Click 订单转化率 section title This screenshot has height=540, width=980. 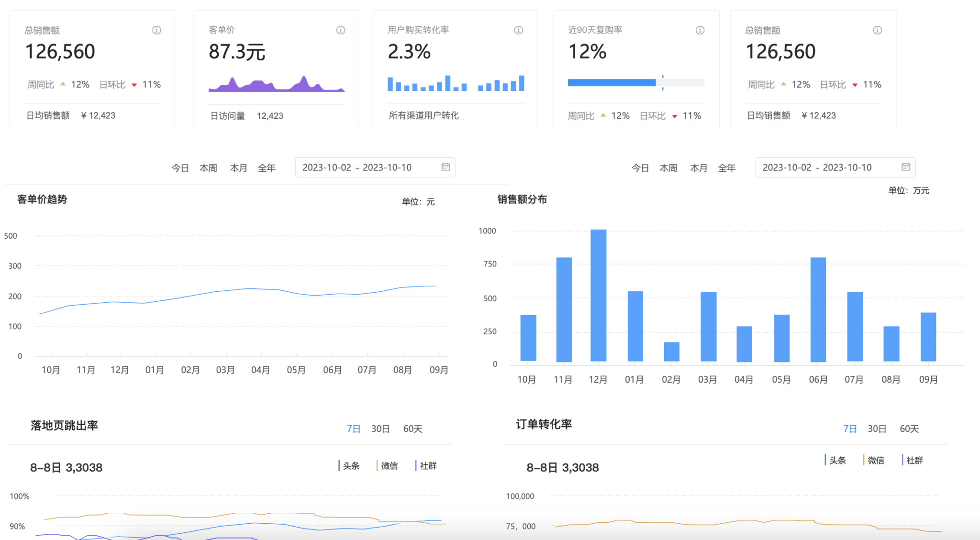click(x=544, y=424)
